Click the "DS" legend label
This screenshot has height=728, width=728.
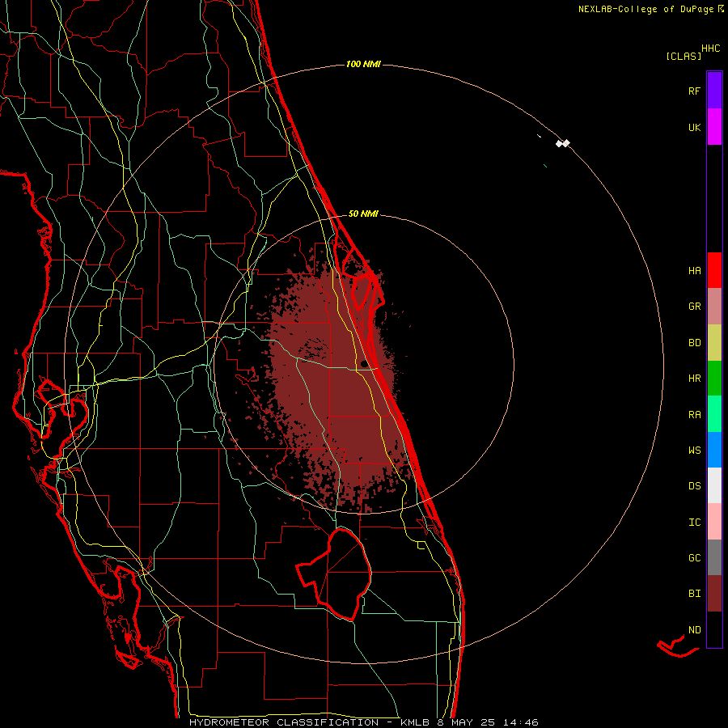pos(694,486)
